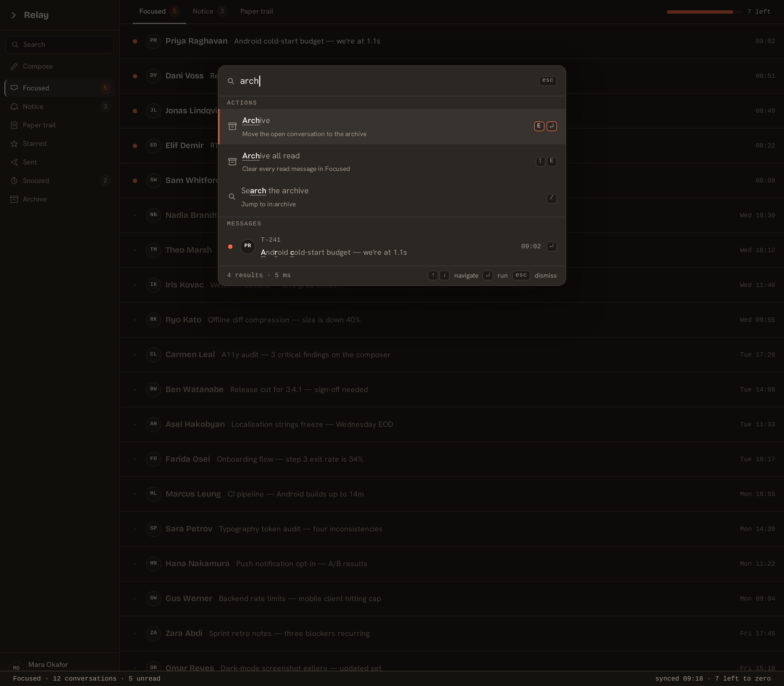Click the slash shortcut key badge

click(x=552, y=198)
